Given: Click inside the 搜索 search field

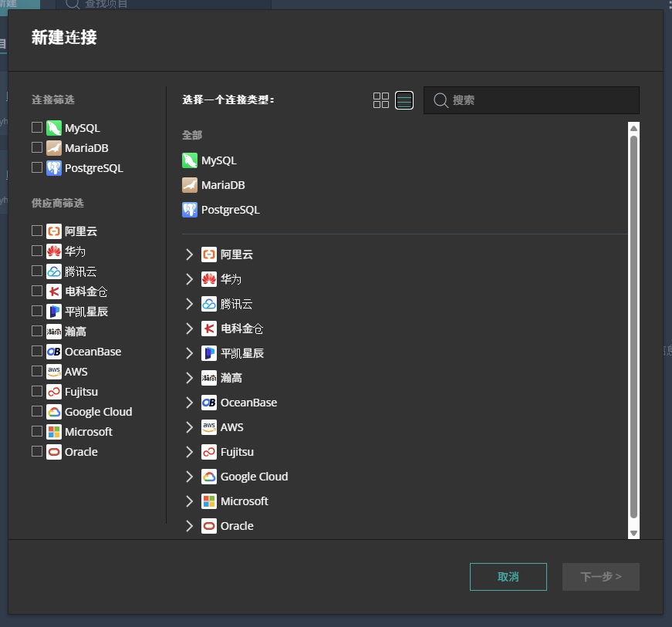Looking at the screenshot, I should click(x=532, y=99).
